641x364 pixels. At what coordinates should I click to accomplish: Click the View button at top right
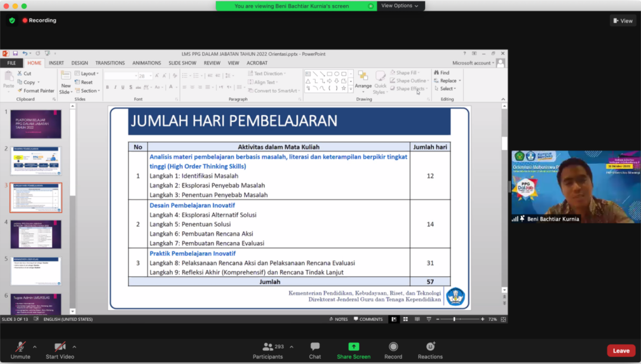(x=622, y=21)
